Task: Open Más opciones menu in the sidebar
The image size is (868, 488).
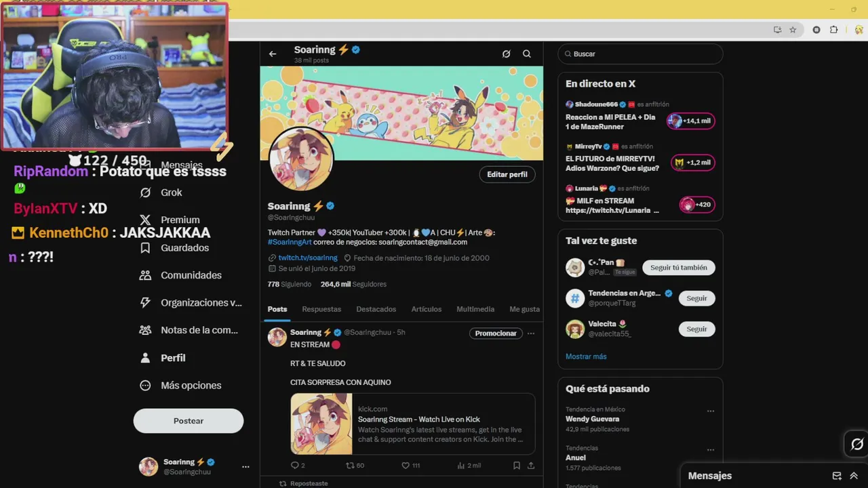Action: pyautogui.click(x=180, y=386)
